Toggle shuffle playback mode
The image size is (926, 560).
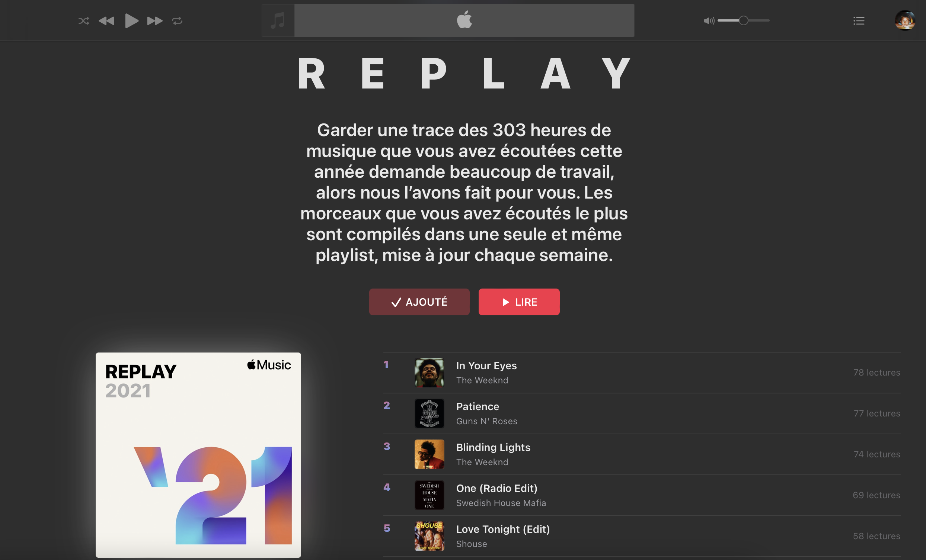click(83, 21)
